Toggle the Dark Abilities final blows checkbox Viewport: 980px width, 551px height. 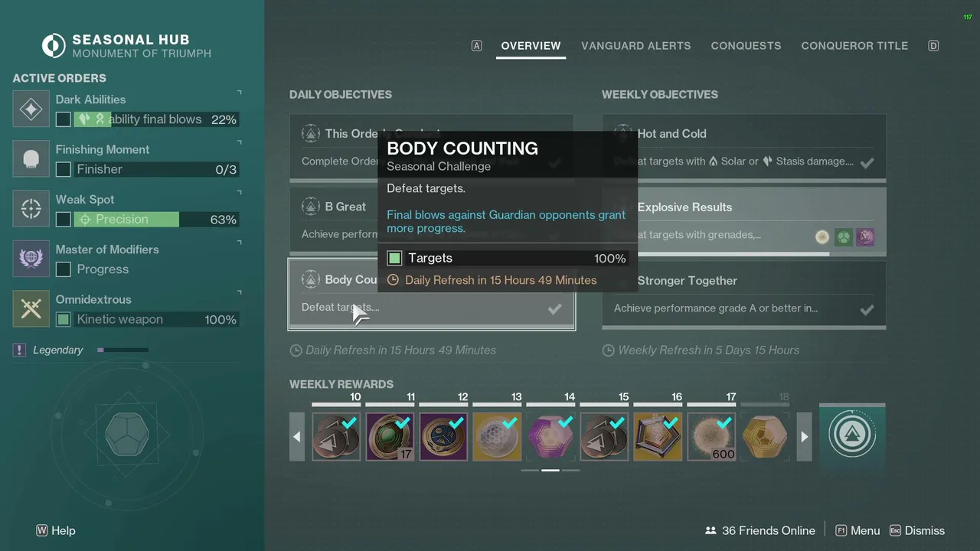pyautogui.click(x=64, y=119)
